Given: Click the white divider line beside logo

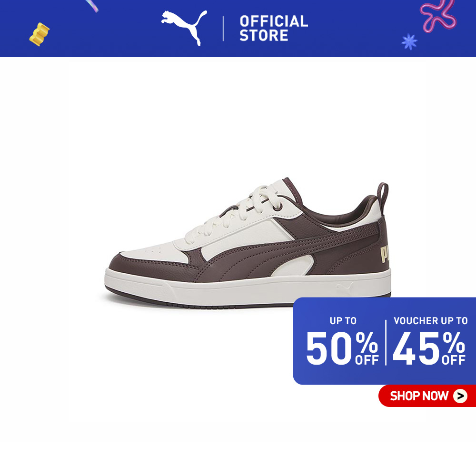Looking at the screenshot, I should tap(223, 29).
